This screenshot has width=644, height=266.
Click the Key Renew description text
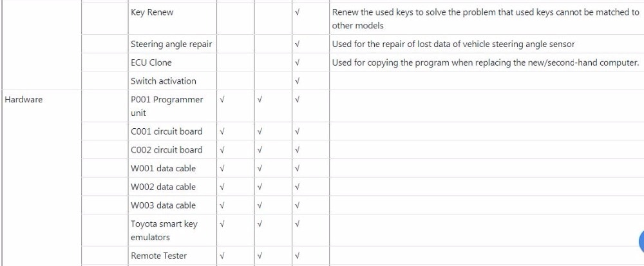point(486,19)
